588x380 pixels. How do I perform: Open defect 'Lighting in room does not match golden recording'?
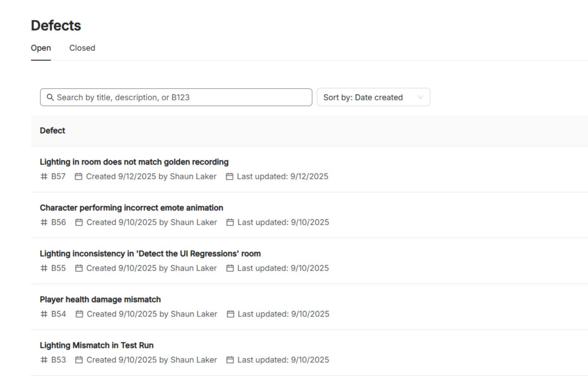pyautogui.click(x=134, y=162)
